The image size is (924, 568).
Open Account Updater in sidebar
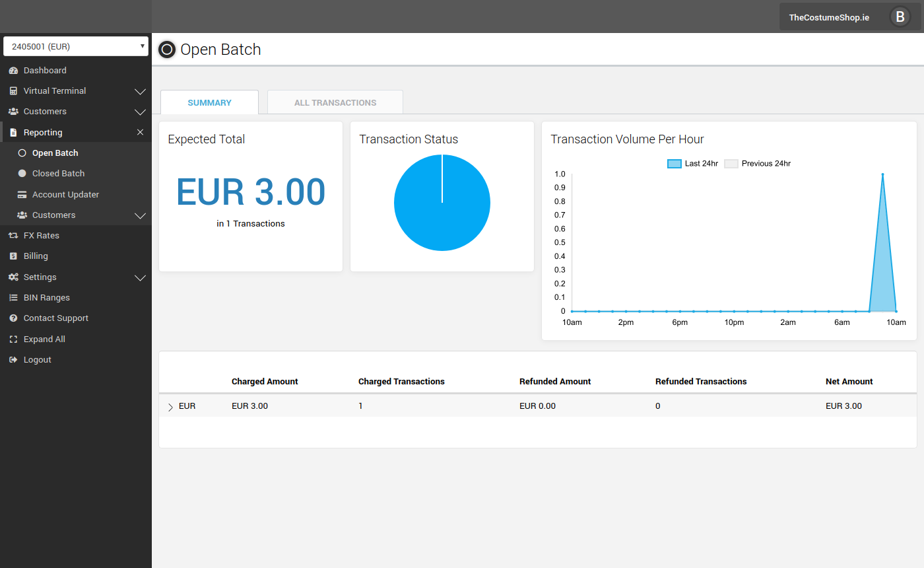point(66,195)
